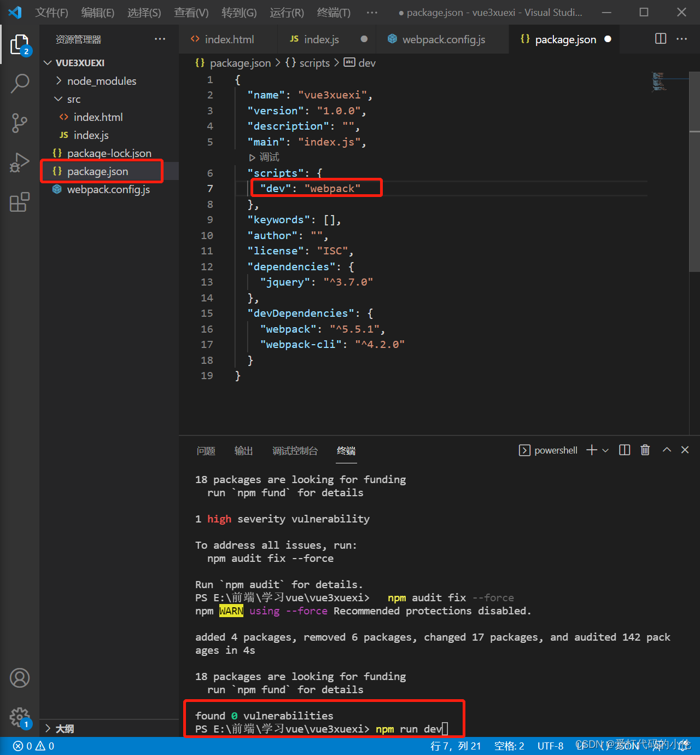Viewport: 700px width, 755px height.
Task: Switch to the 调试控制台 panel tab
Action: click(295, 450)
